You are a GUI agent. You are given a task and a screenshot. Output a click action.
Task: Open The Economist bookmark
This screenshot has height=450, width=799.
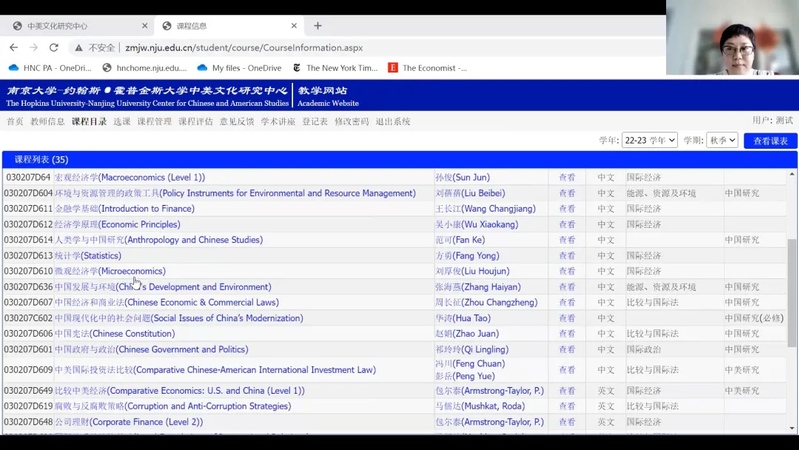(x=428, y=68)
